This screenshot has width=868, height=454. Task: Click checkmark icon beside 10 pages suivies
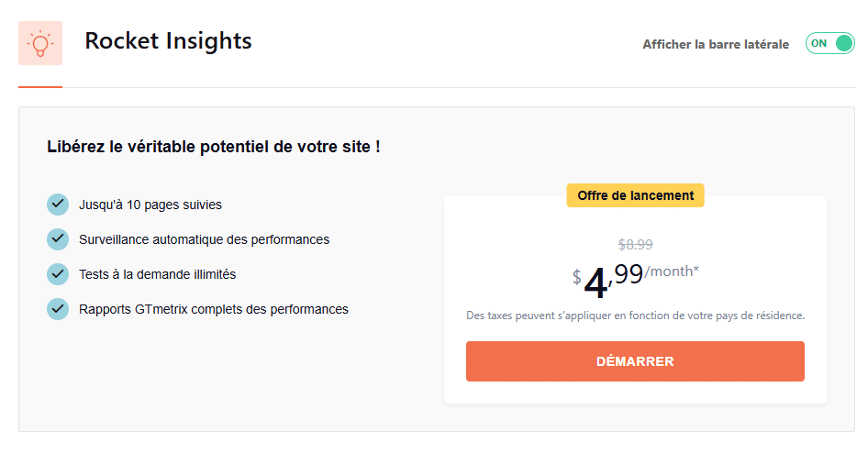(58, 205)
